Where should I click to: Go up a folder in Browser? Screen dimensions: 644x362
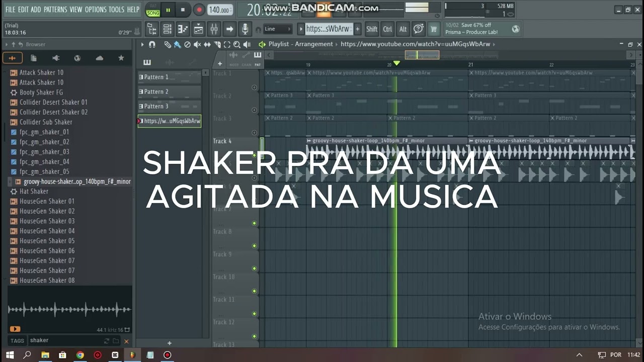coord(14,44)
